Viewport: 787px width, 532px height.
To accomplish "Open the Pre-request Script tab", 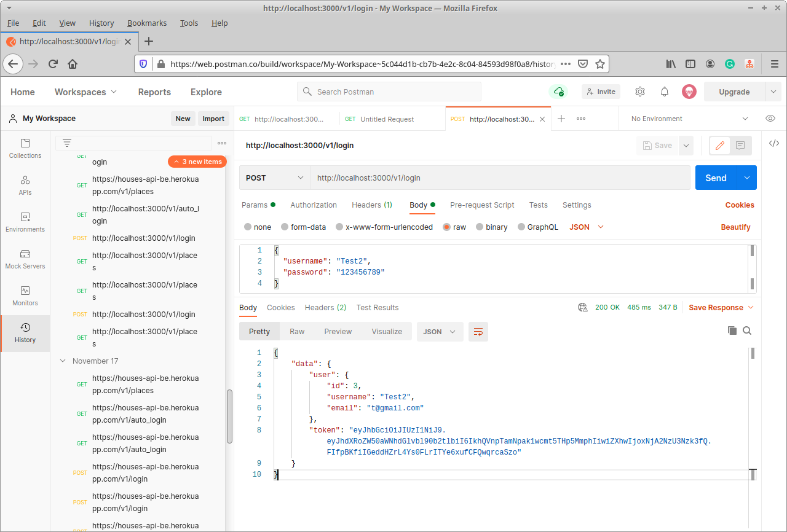I will click(482, 205).
